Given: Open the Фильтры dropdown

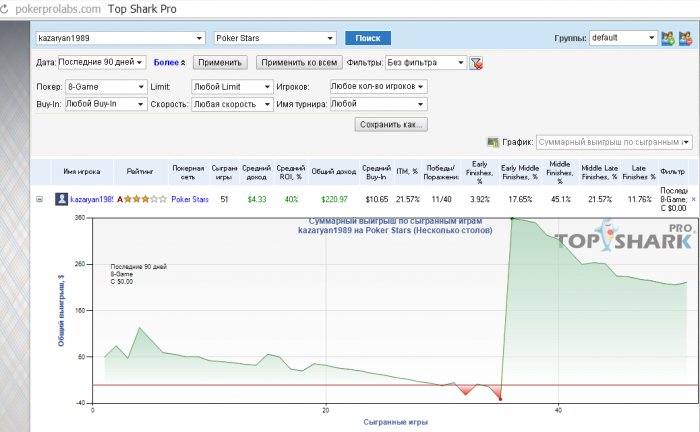Looking at the screenshot, I should (426, 62).
